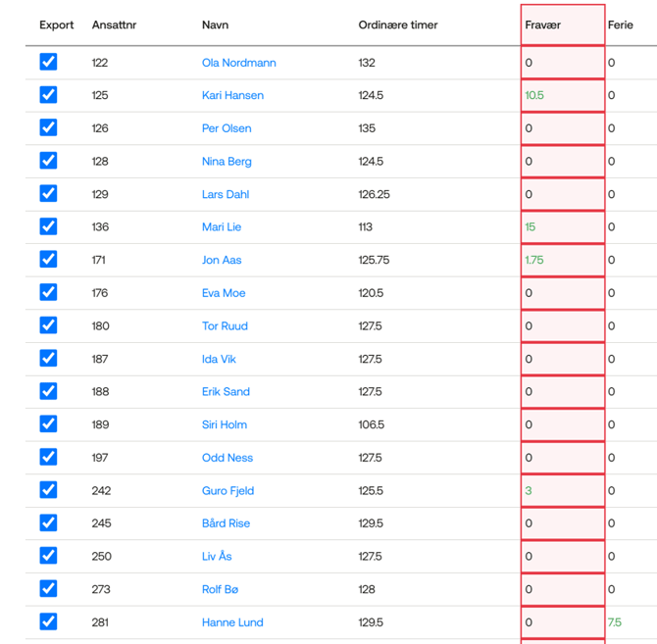Open Ola Nordmann's employee link
657x644 pixels.
click(x=239, y=63)
